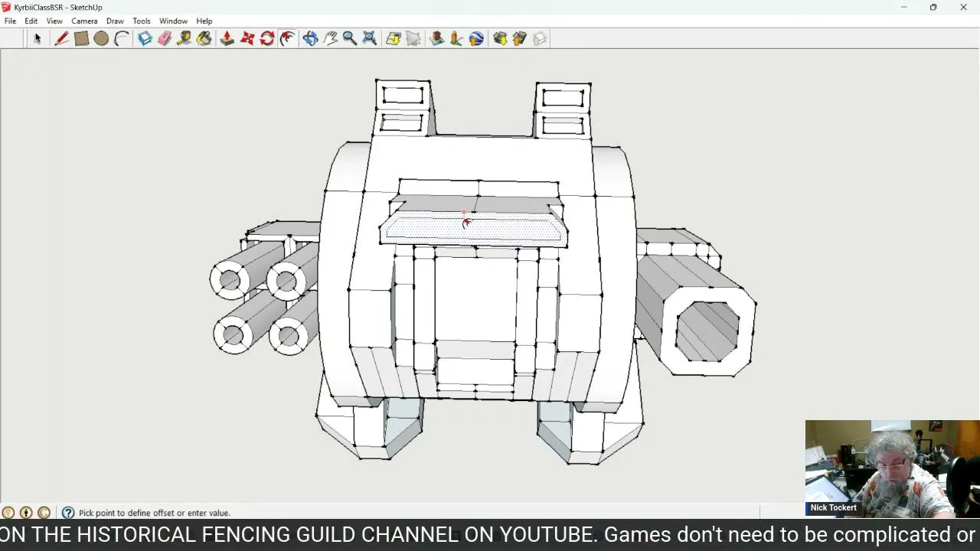Select the Tape Measure tool
The height and width of the screenshot is (551, 980).
pos(185,38)
